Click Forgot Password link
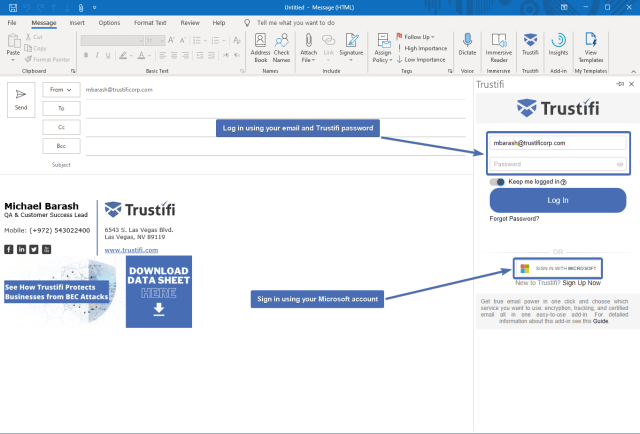640x434 pixels. (514, 219)
